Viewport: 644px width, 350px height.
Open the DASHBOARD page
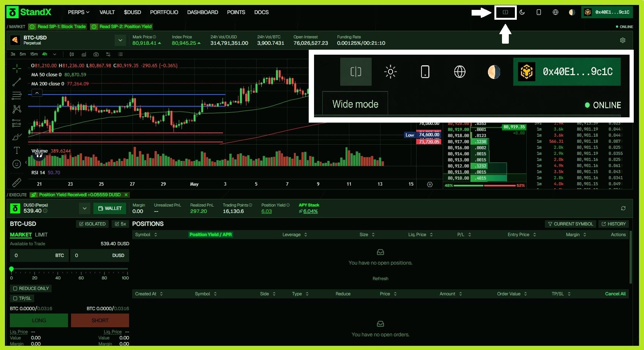pos(202,12)
